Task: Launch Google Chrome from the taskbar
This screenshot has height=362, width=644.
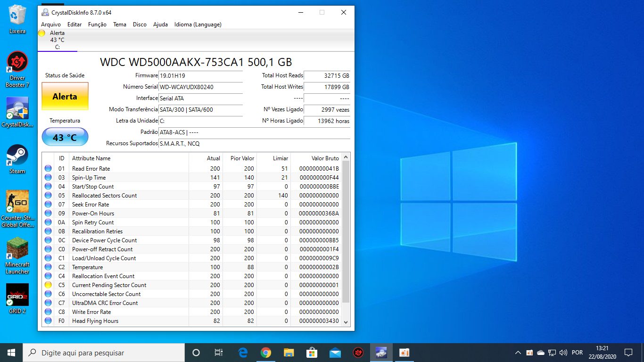Action: point(266,353)
